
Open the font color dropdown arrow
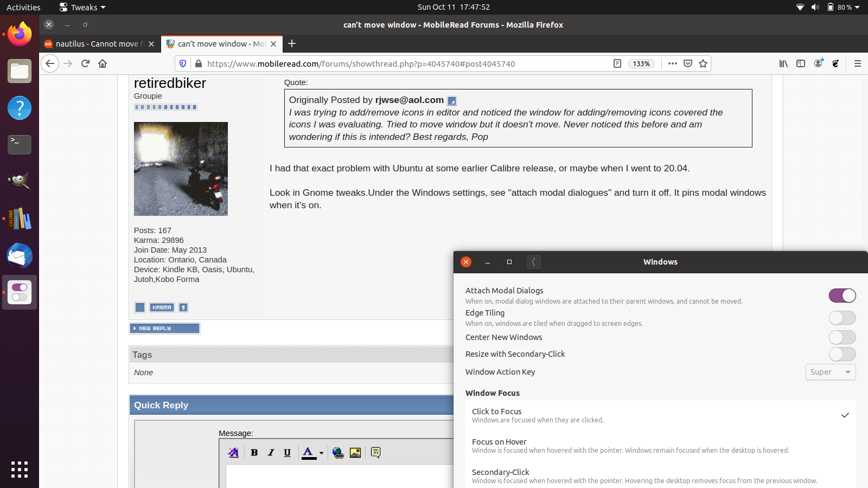[321, 453]
